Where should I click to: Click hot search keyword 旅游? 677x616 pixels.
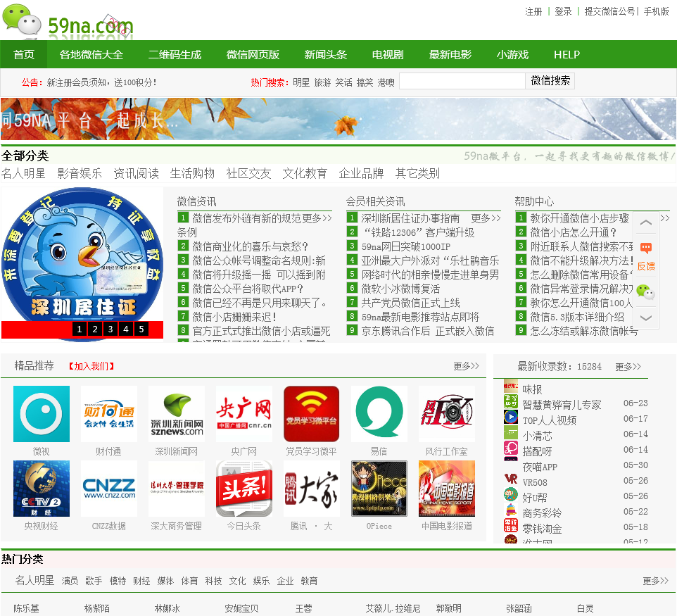point(322,82)
